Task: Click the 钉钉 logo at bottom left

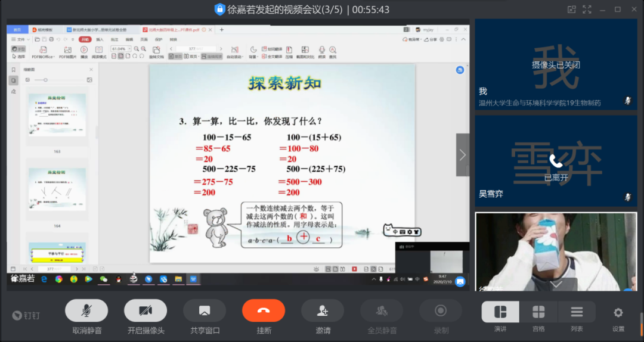Action: 26,315
